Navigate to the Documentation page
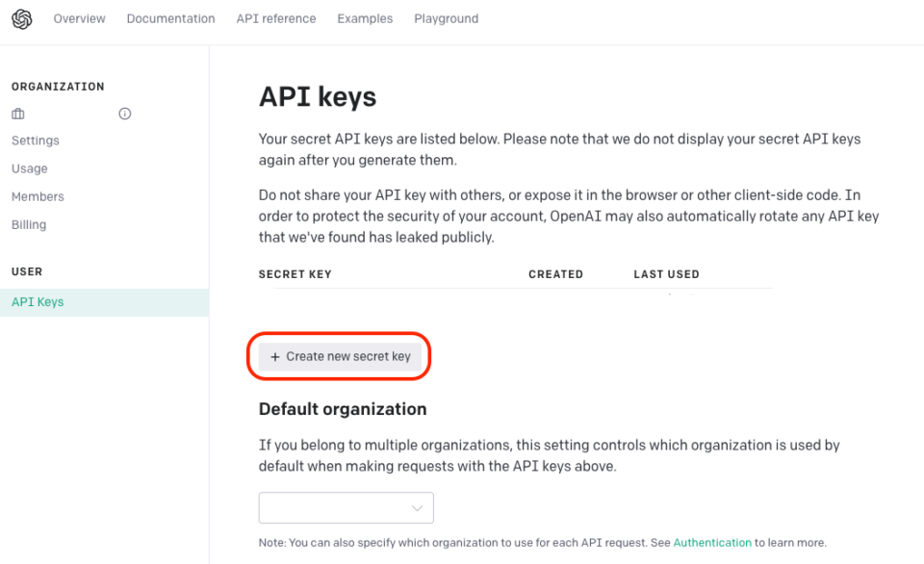This screenshot has width=924, height=564. coord(170,18)
